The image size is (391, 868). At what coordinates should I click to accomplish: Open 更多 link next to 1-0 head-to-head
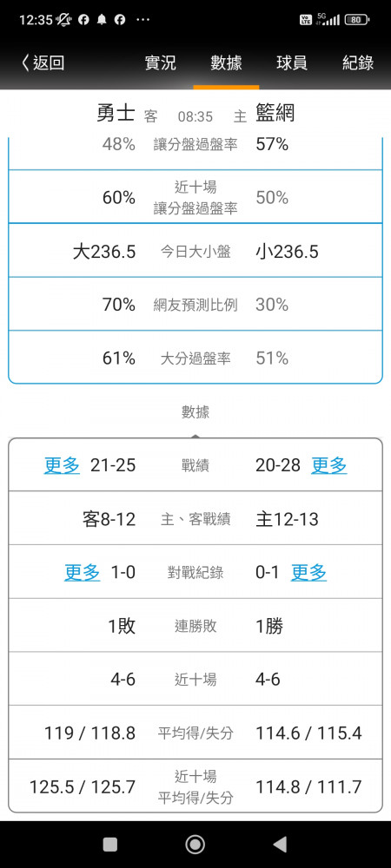tap(82, 573)
